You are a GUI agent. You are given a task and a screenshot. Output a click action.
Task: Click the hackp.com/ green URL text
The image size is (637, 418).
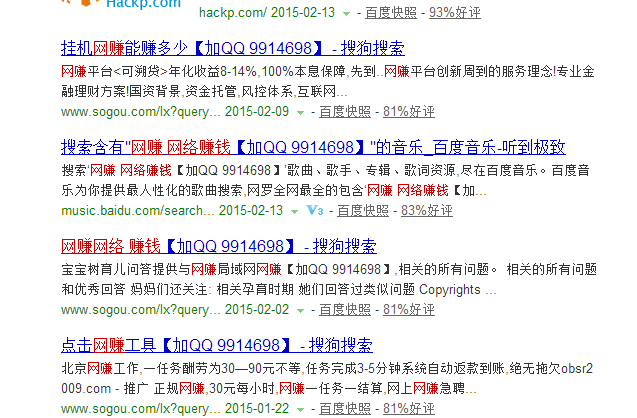pyautogui.click(x=232, y=13)
